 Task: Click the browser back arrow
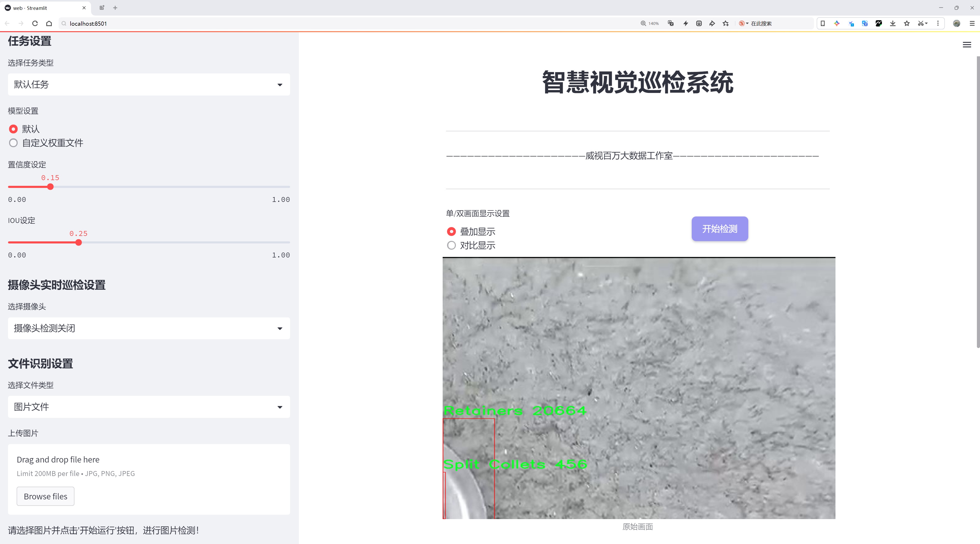(7, 24)
